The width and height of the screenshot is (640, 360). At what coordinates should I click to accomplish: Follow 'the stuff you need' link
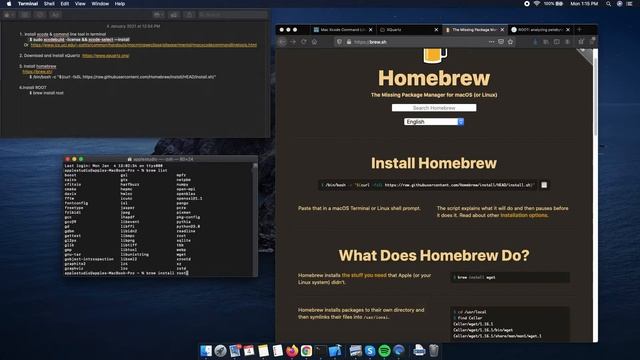[364, 275]
